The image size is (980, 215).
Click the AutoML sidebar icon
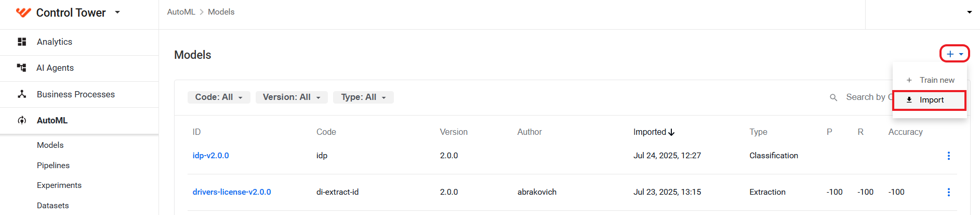[22, 120]
